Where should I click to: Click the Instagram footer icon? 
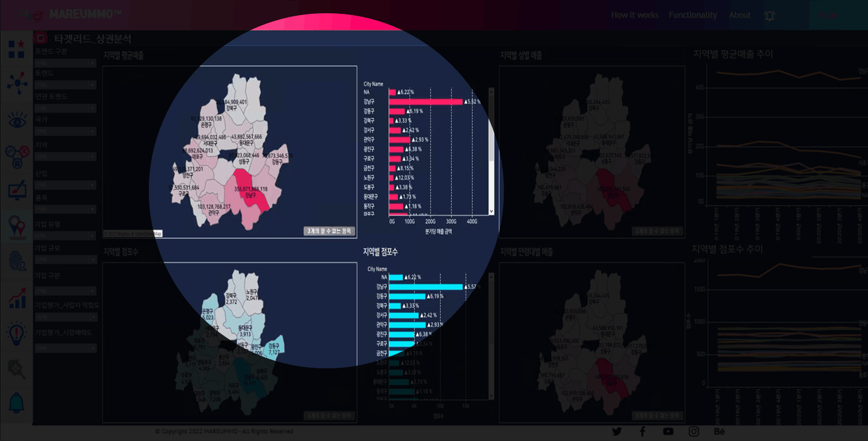694,431
